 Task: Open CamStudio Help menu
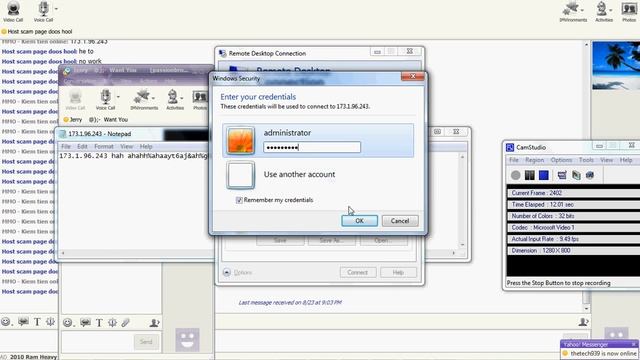click(x=626, y=160)
